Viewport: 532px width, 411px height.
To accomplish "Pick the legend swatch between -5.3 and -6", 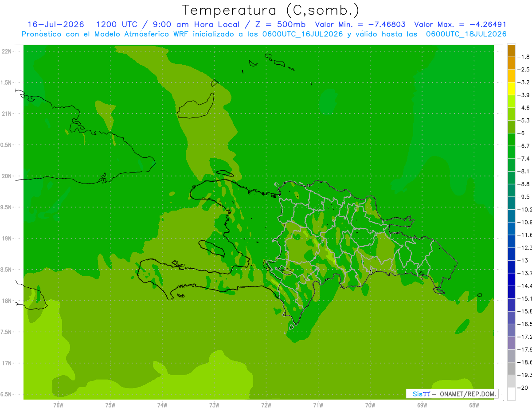I will 511,127.
